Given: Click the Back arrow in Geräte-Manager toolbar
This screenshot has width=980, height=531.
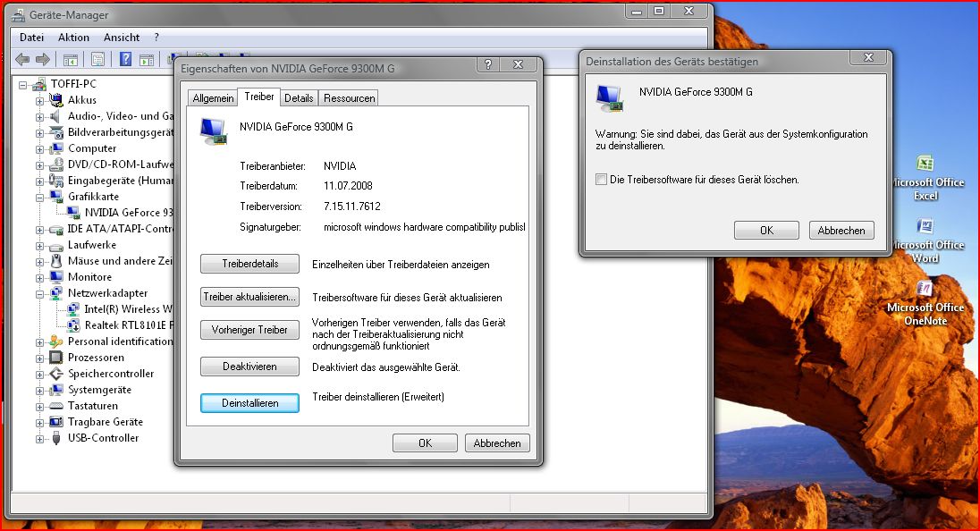Looking at the screenshot, I should click(x=22, y=59).
